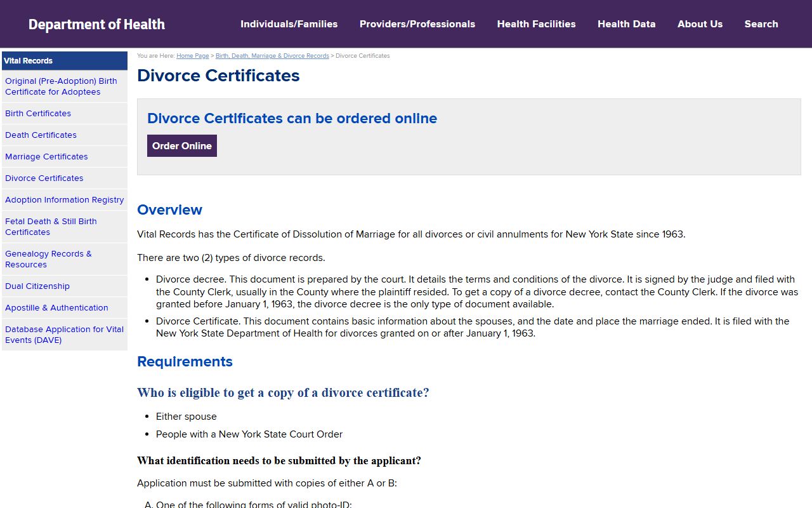Click the current 'Divorce Certificates' breadcrumb text

tap(363, 56)
